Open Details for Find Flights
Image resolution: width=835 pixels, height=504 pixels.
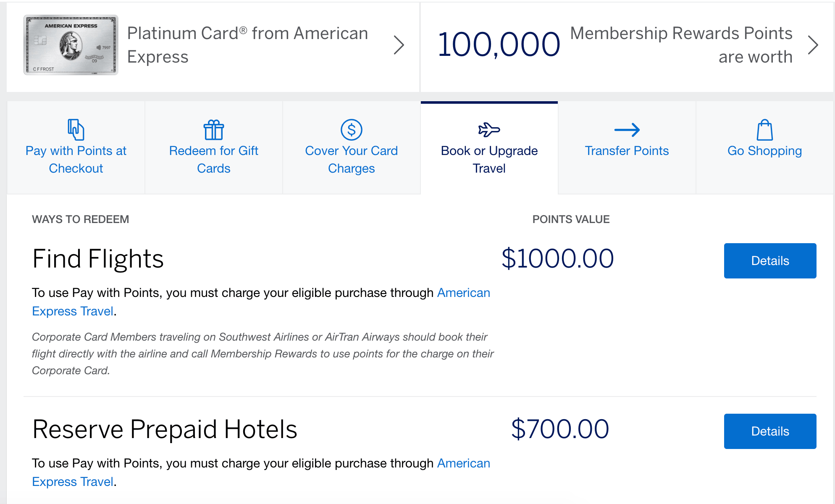770,261
